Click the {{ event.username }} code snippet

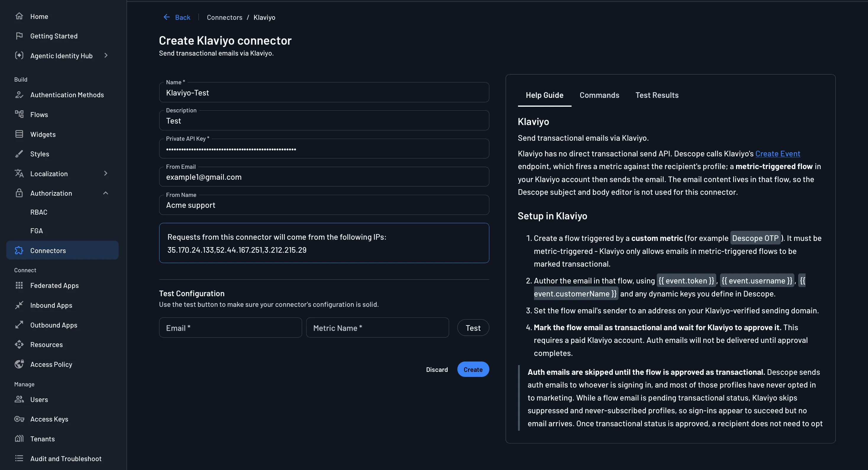[757, 281]
